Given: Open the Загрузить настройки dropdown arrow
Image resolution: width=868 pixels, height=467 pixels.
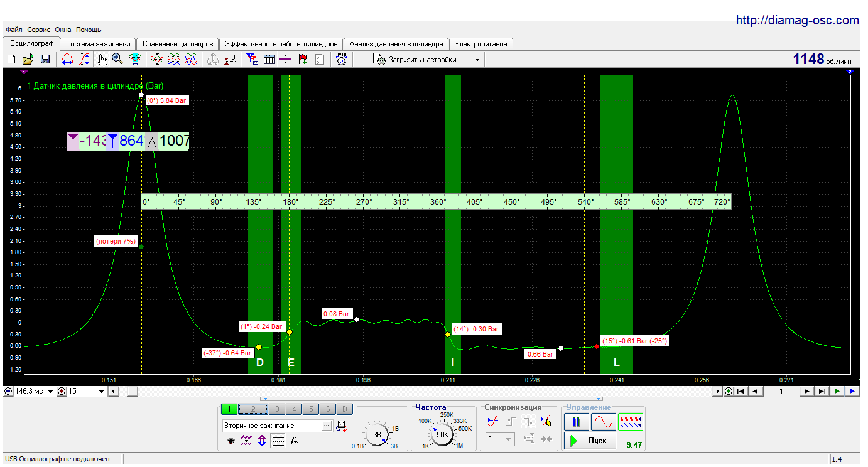Looking at the screenshot, I should (477, 60).
